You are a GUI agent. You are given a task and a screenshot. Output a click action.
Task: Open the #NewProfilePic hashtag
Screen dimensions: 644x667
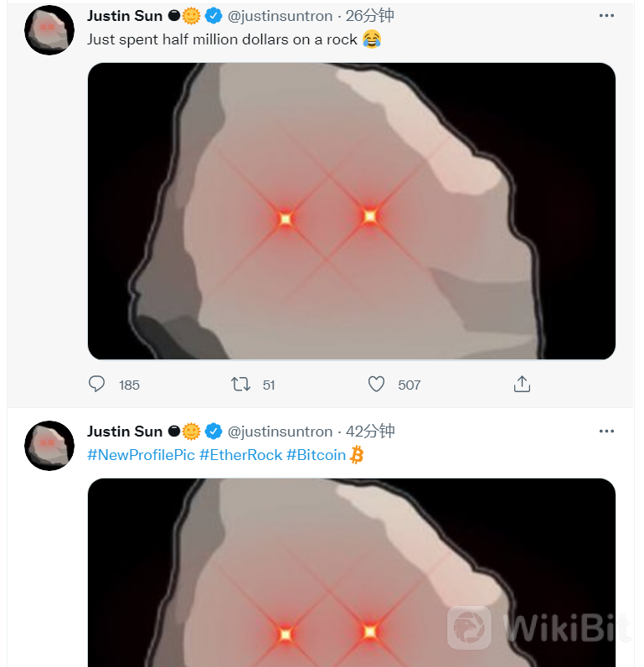(141, 455)
